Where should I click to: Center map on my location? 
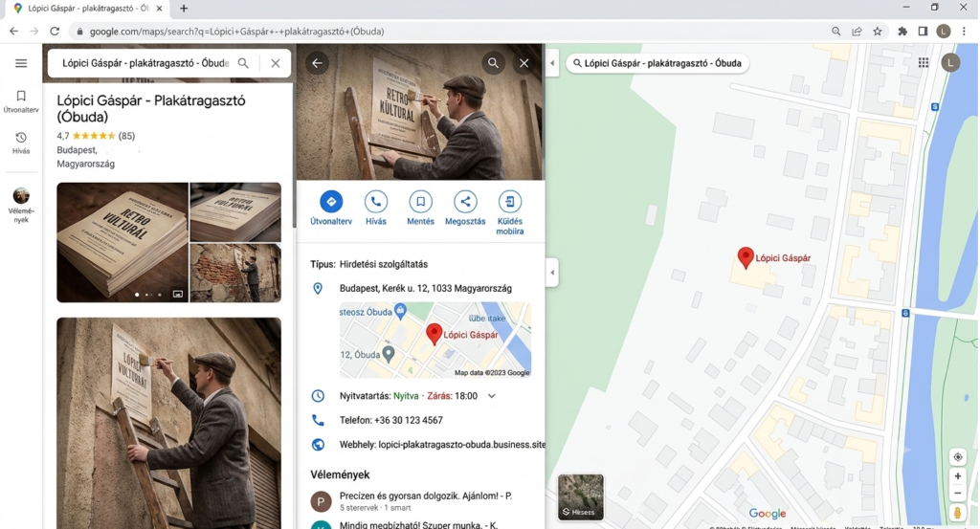(x=957, y=457)
